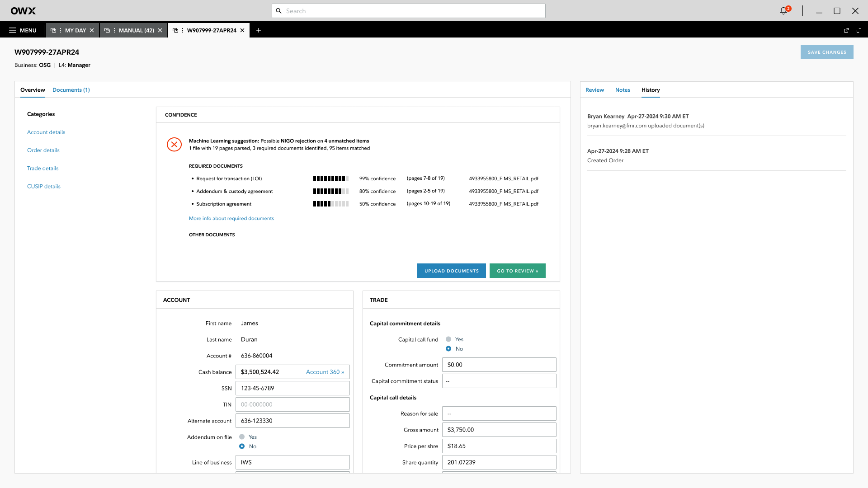Image resolution: width=868 pixels, height=488 pixels.
Task: Click the pop-out window icon in tab bar
Action: click(846, 30)
